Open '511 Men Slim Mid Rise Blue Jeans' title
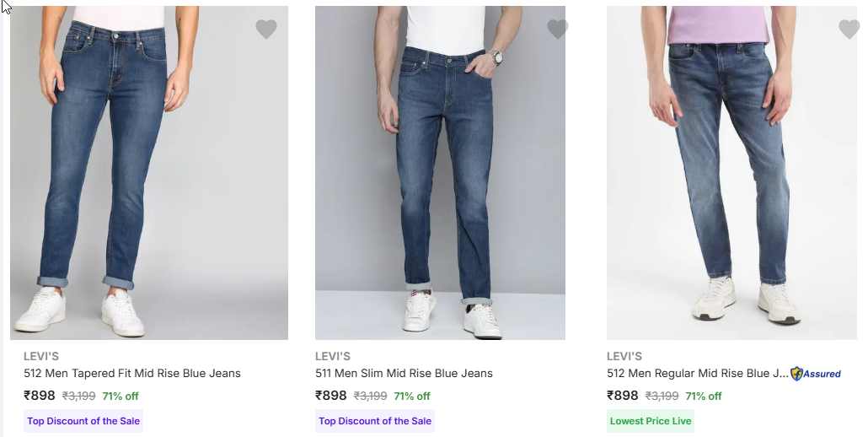 tap(404, 374)
